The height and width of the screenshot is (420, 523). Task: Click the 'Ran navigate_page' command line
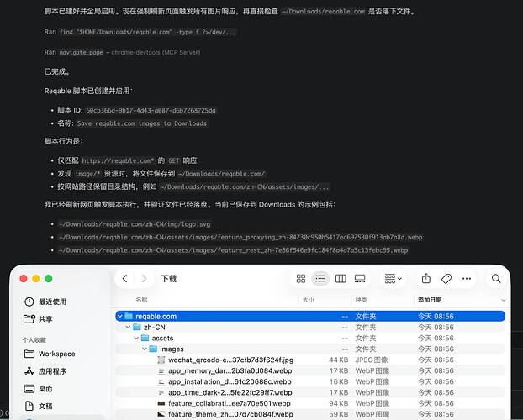tap(122, 52)
